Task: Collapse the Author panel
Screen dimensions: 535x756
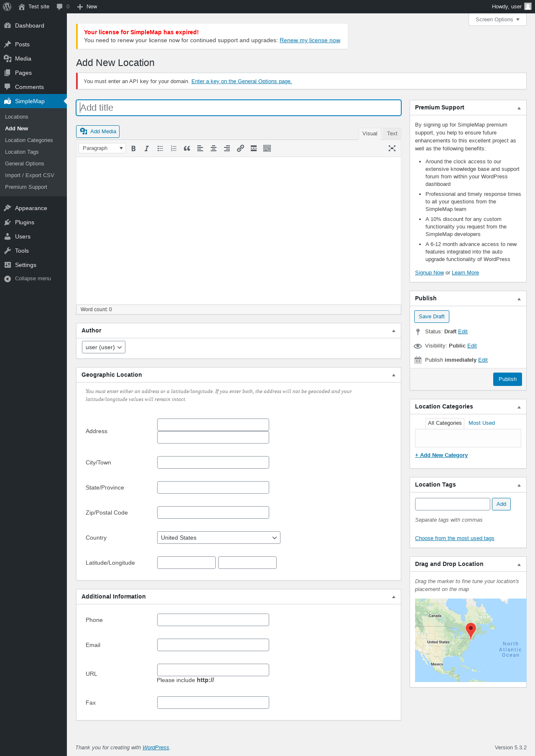Action: point(394,331)
